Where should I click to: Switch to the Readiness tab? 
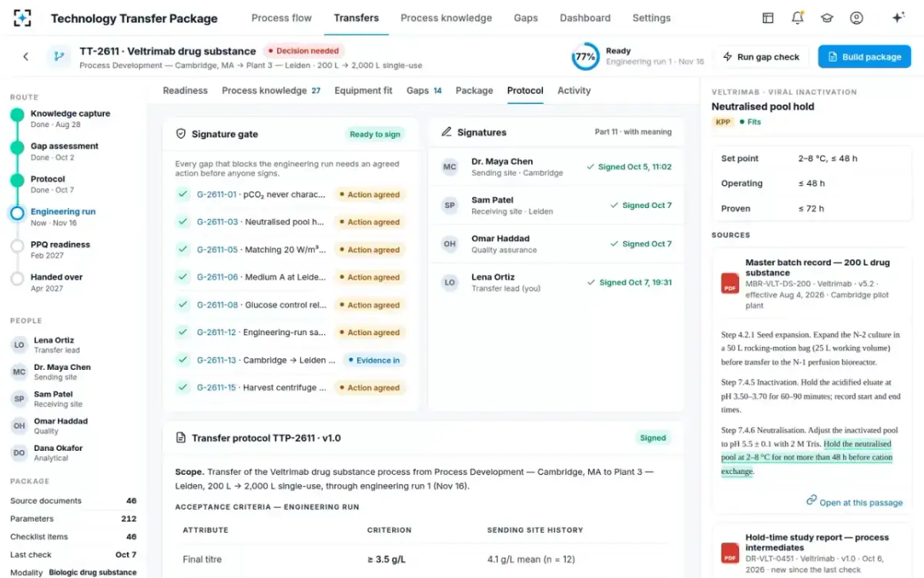[186, 90]
